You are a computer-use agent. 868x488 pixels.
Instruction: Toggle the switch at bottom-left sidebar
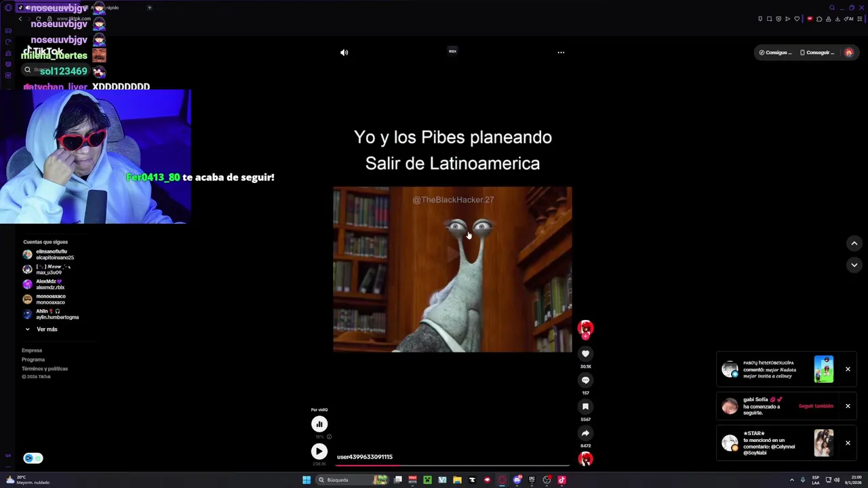(x=33, y=458)
